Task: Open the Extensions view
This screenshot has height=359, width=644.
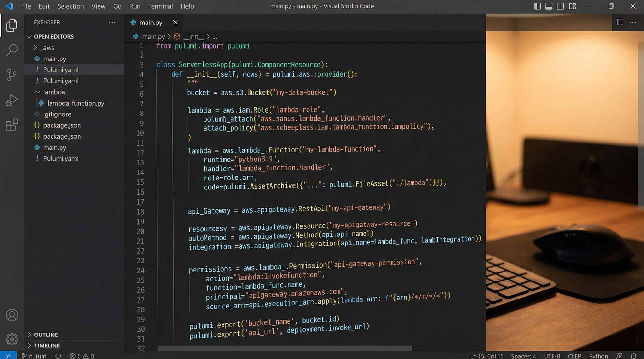Action: tap(12, 125)
